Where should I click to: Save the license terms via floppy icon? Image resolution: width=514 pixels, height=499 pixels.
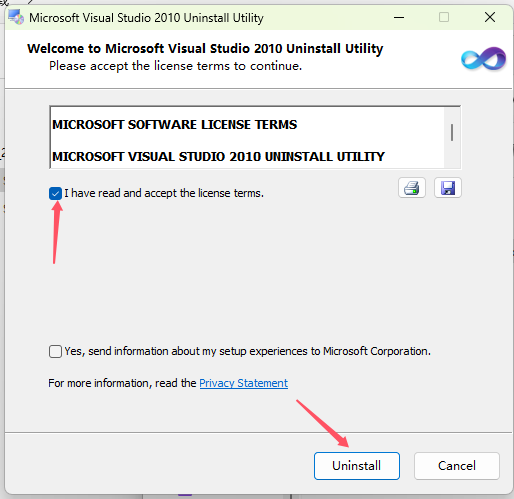pyautogui.click(x=448, y=188)
